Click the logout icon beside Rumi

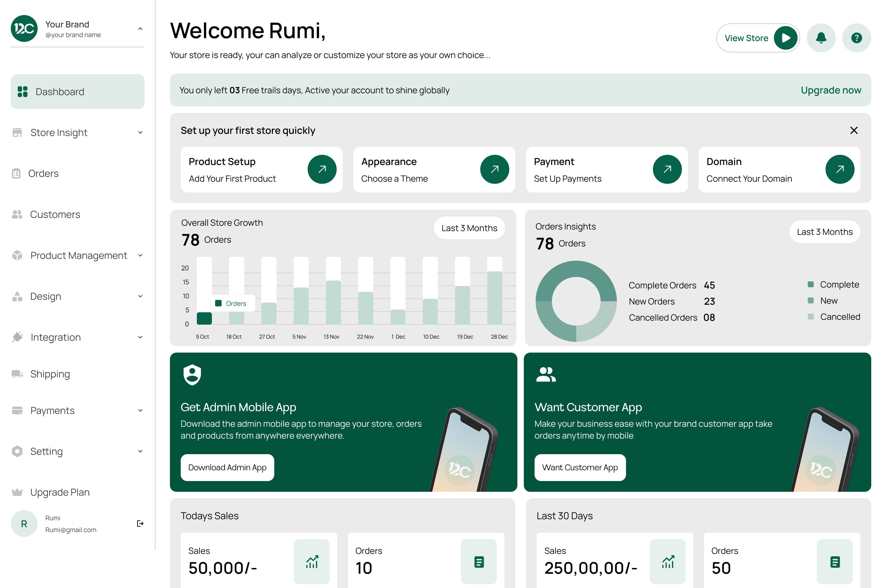pyautogui.click(x=140, y=524)
